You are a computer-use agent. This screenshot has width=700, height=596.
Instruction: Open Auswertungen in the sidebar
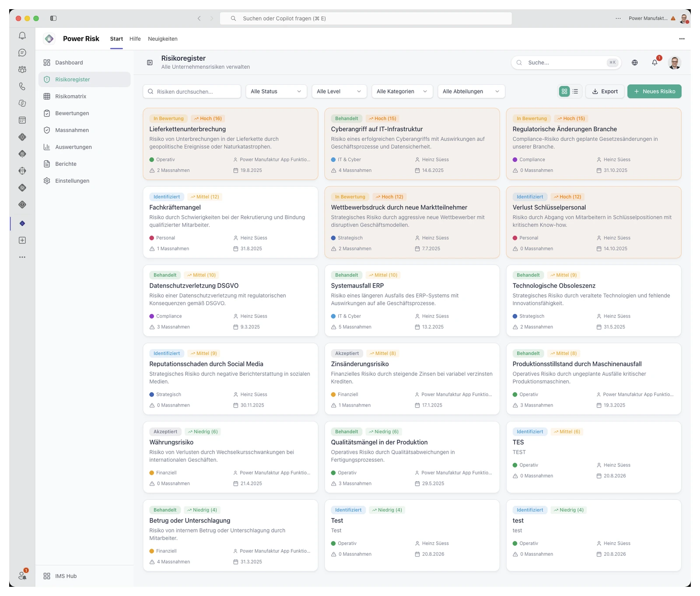84,147
